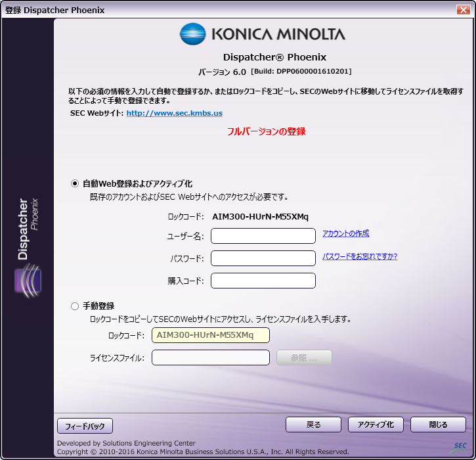Click the Copyright 2010-2016 Konica Minolta text
Image resolution: width=476 pixels, height=460 pixels.
[x=203, y=452]
